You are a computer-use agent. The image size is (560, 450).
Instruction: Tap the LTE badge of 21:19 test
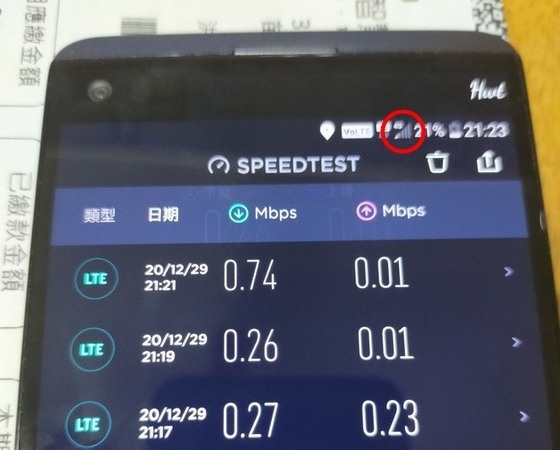coord(92,350)
